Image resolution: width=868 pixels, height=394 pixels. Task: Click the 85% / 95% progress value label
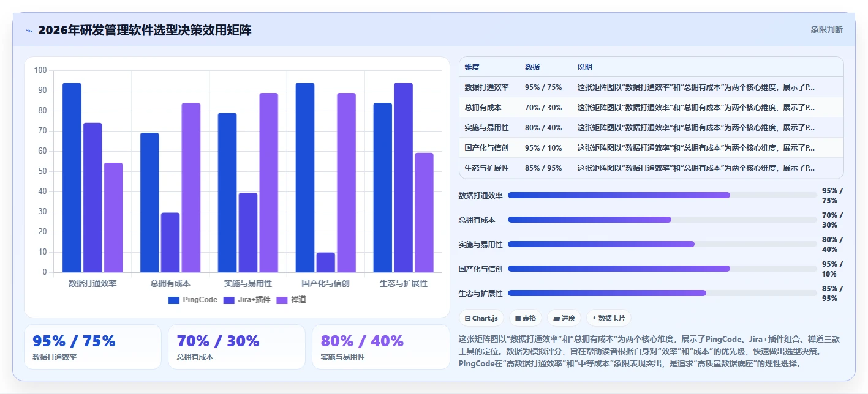click(x=832, y=294)
